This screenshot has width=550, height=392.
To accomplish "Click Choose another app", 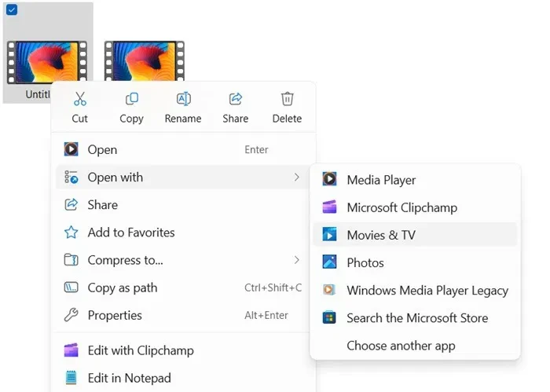I will [415, 346].
